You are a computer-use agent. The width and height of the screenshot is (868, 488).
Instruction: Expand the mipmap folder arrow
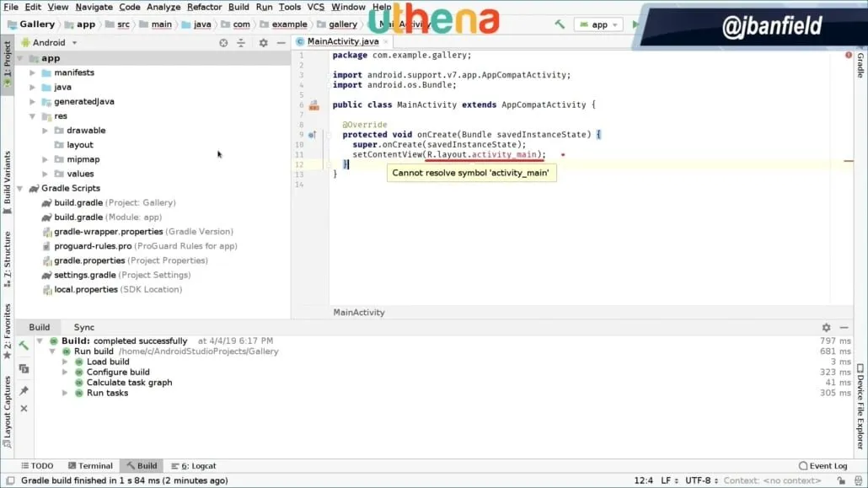[x=46, y=159]
